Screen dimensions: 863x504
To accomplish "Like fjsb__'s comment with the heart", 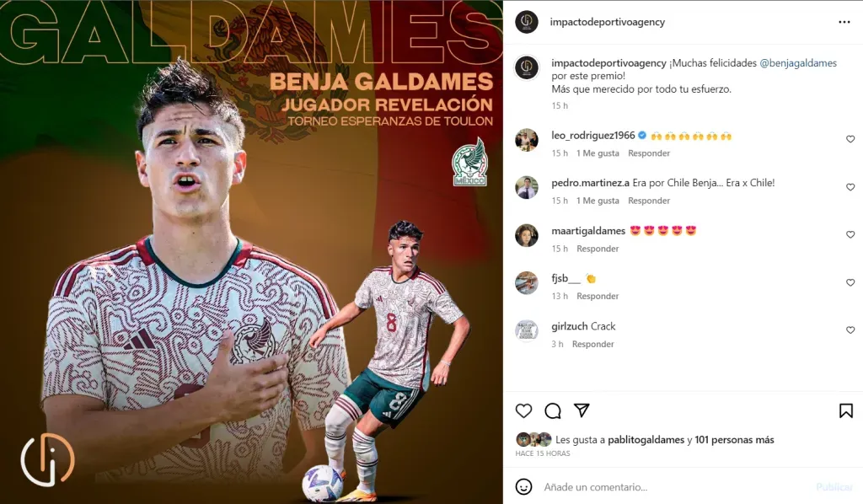I will pos(850,282).
